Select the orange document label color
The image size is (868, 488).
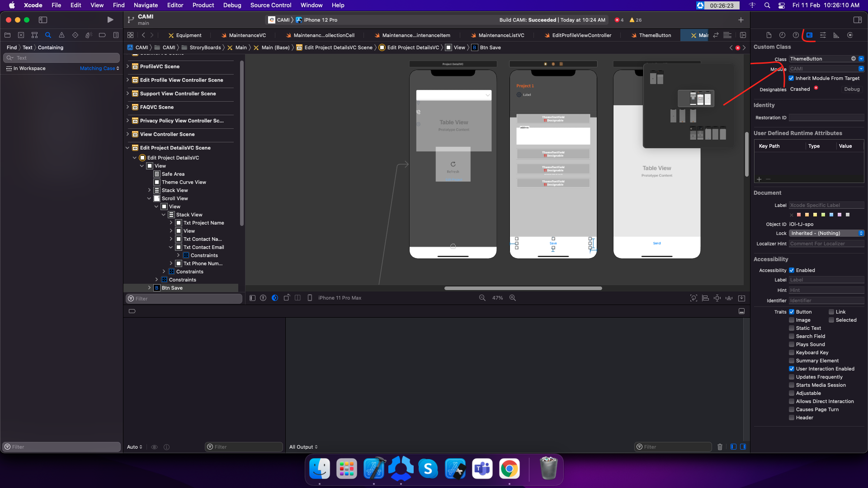807,215
